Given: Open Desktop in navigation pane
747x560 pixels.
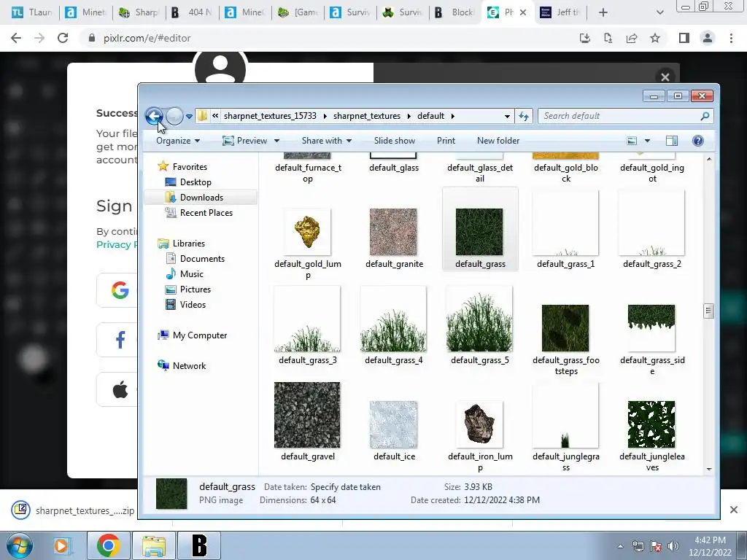Looking at the screenshot, I should coord(196,182).
